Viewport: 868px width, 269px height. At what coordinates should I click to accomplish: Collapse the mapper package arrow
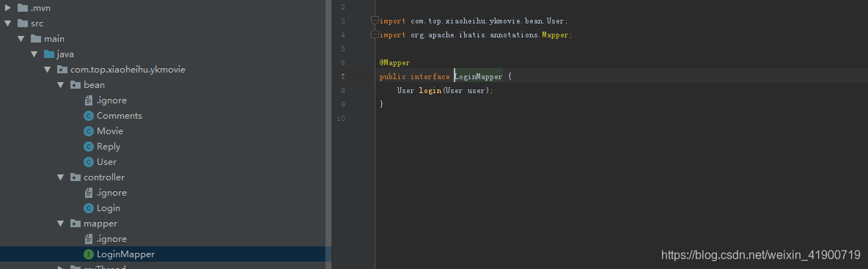tap(61, 224)
